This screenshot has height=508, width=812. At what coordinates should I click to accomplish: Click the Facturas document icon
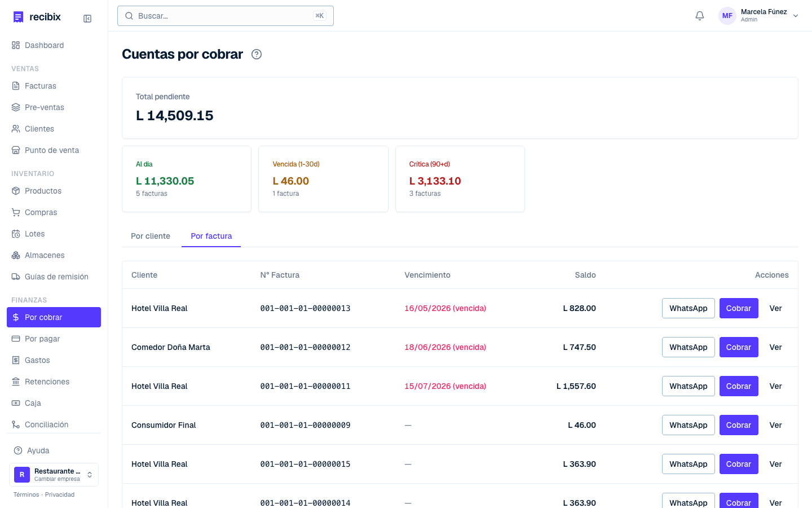coord(16,86)
